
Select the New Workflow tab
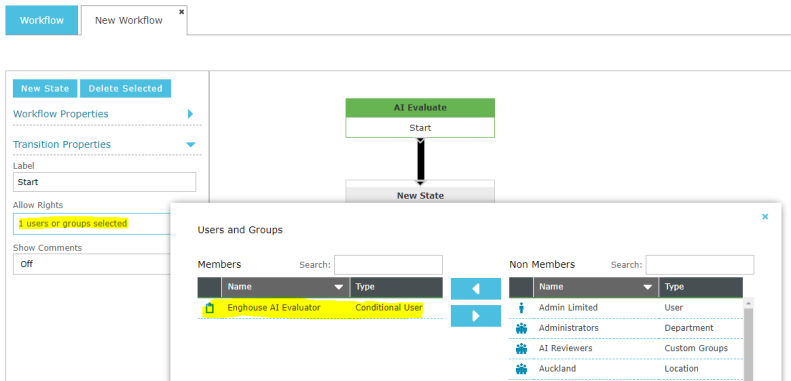tap(129, 21)
